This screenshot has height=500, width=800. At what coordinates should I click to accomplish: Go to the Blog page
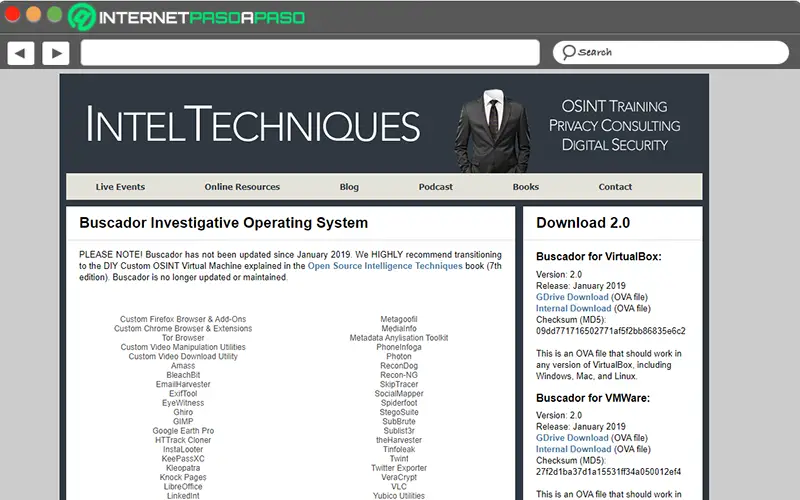pos(349,187)
